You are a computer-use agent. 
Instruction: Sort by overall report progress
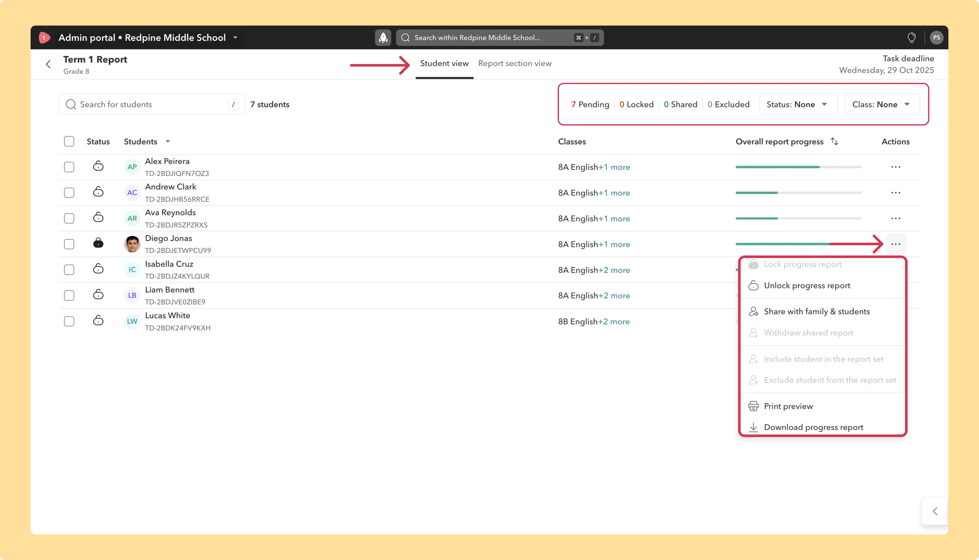(834, 142)
